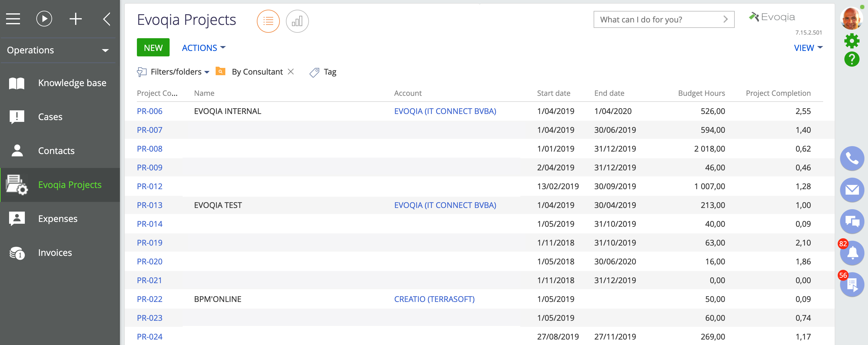
Task: Expand the Operations workplace dropdown
Action: click(105, 51)
